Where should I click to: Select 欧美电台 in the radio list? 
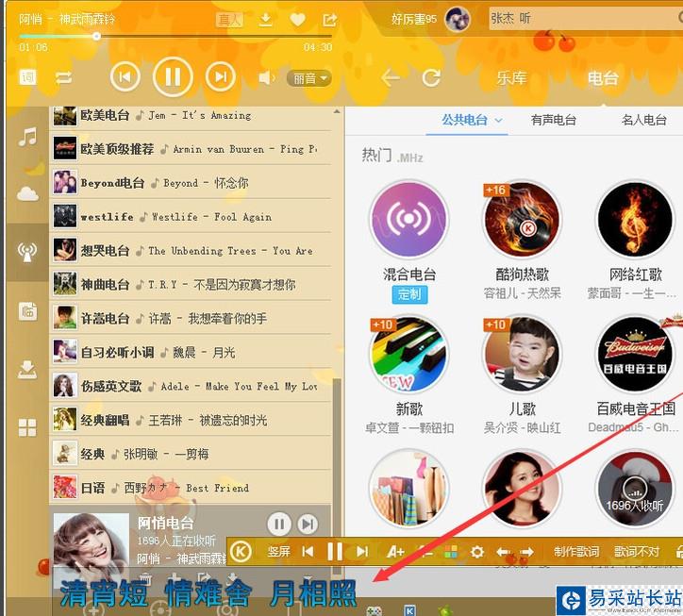click(x=191, y=115)
